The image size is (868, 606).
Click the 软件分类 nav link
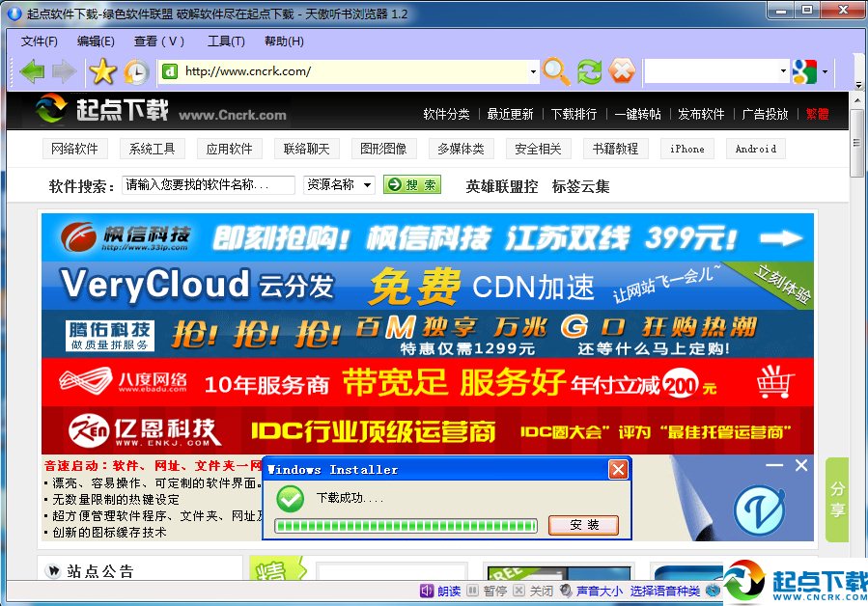[446, 114]
